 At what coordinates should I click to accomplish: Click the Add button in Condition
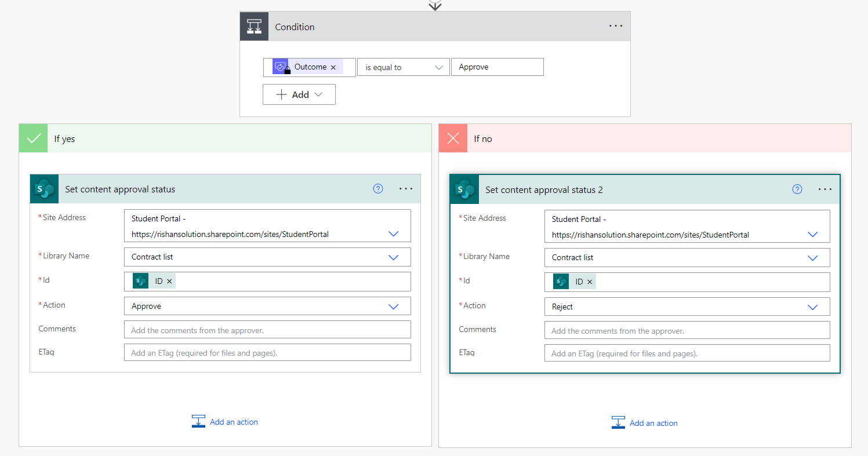coord(299,94)
